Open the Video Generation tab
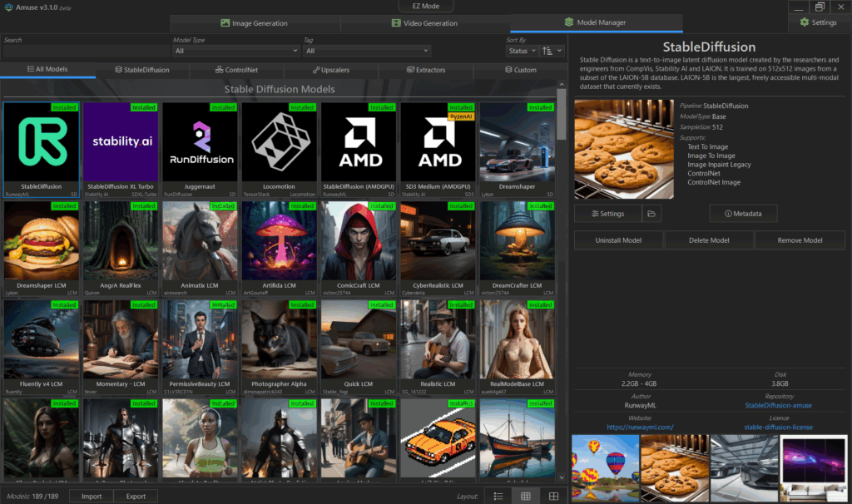 click(x=424, y=23)
